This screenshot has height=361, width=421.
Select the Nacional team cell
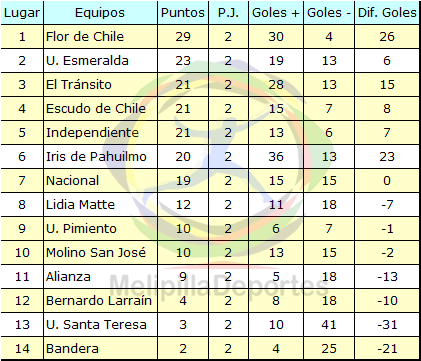[x=100, y=181]
